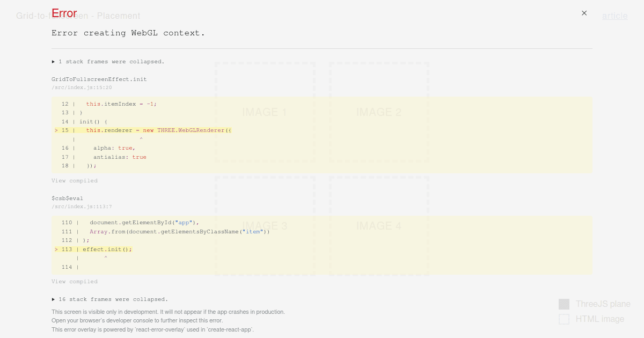
Task: Dismiss the error overlay
Action: (584, 13)
